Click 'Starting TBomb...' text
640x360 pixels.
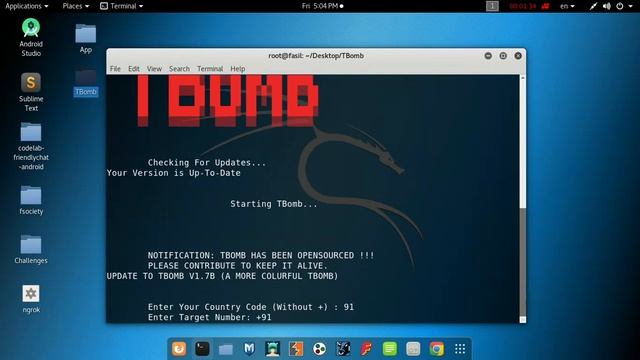click(x=274, y=204)
